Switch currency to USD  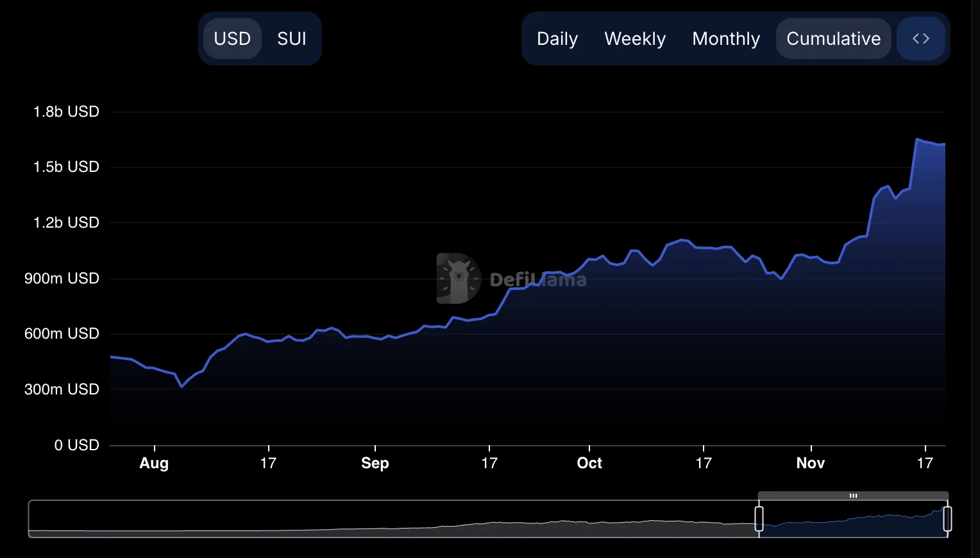point(232,38)
